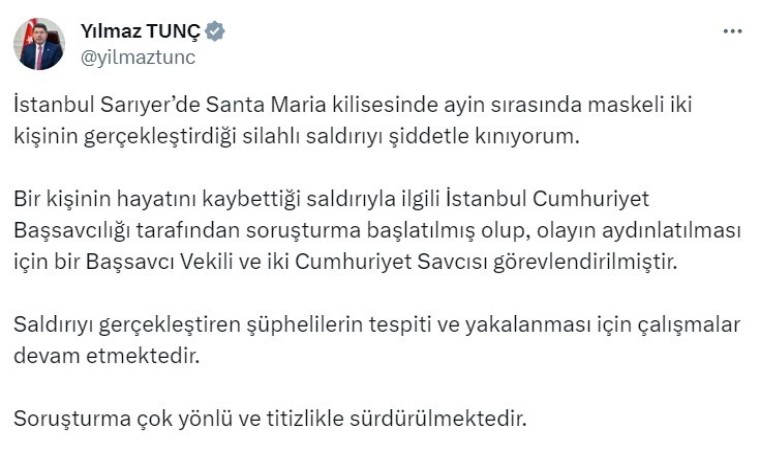
Task: Open the @yilmaztunc handle link
Action: click(x=137, y=57)
